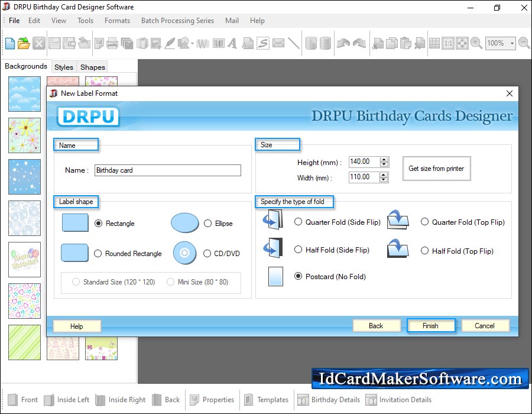The height and width of the screenshot is (414, 532).
Task: Open the Batch Processing Series menu
Action: point(177,21)
